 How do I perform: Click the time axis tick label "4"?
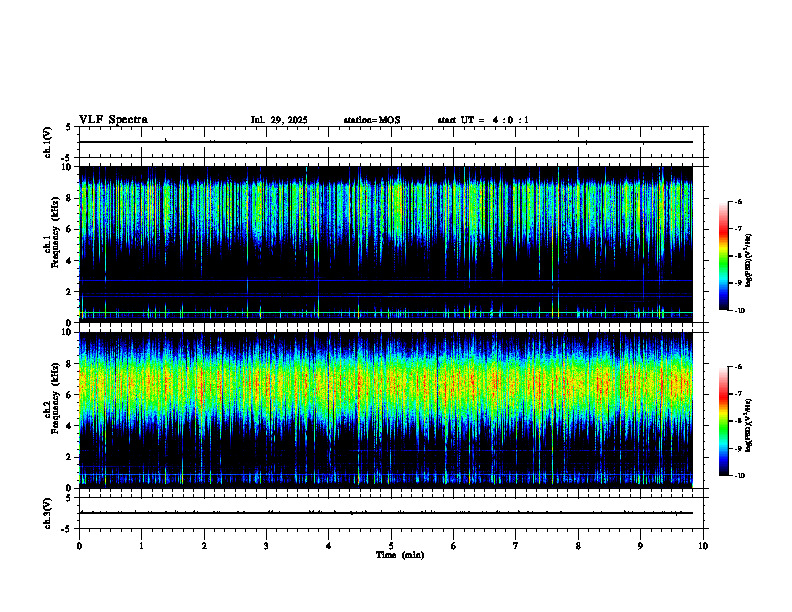(x=329, y=546)
